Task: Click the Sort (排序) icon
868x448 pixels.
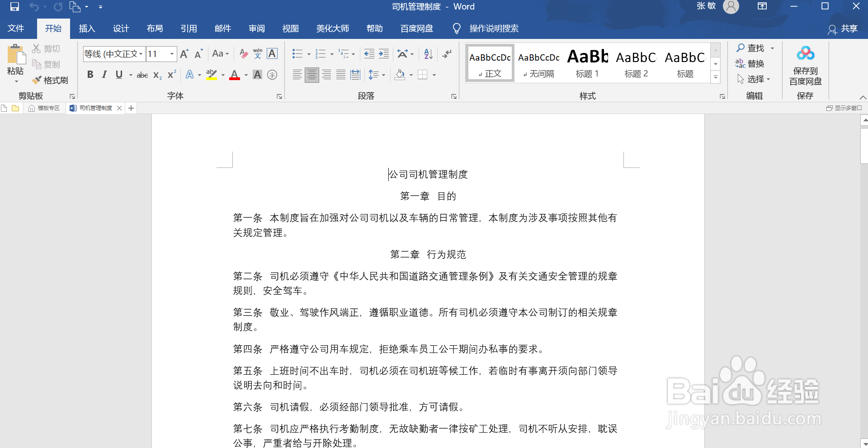Action: point(428,53)
